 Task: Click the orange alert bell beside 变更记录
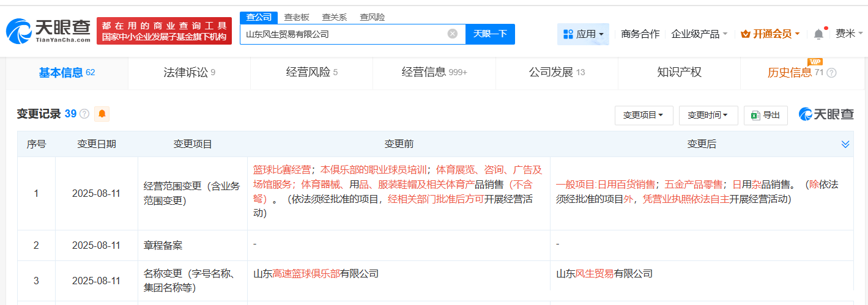(x=102, y=114)
